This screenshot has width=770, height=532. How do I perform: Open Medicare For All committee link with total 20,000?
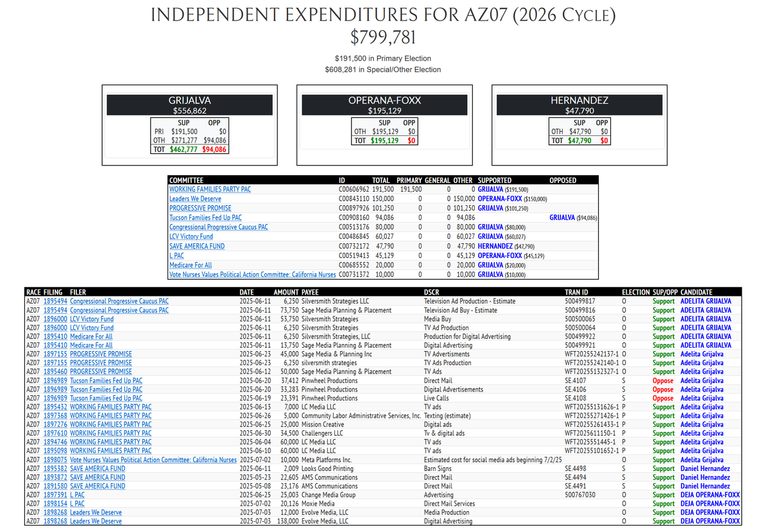click(191, 265)
